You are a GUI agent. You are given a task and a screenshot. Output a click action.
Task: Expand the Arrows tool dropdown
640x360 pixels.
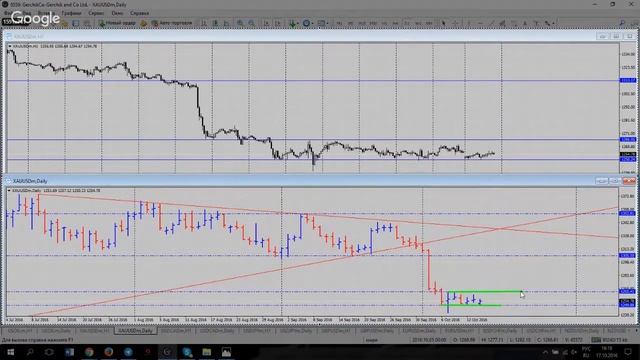tap(553, 23)
